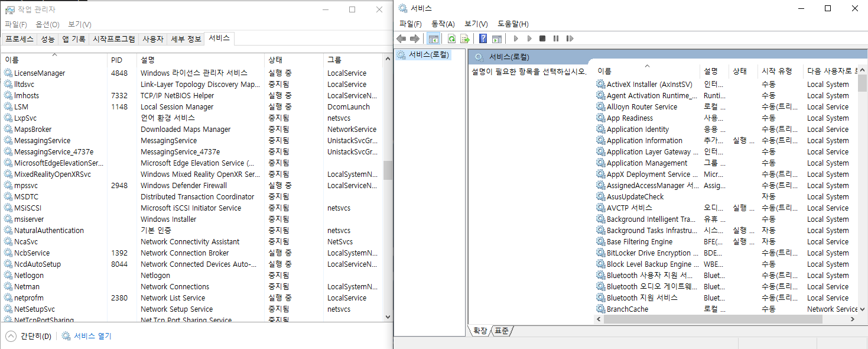Viewport: 868px width, 349px height.
Task: Select NaturalAuthentication row in Task Manager
Action: [192, 230]
